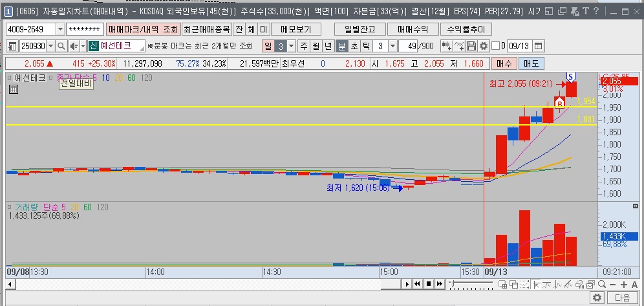The width and height of the screenshot is (644, 306).
Task: Toggle the 예선테크 price series checkbox in legend
Action: 10,78
